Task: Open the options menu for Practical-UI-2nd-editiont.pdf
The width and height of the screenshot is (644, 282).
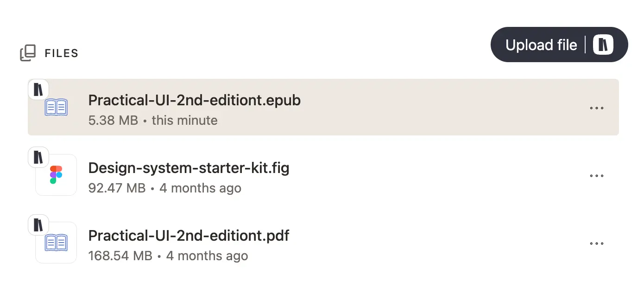Action: pos(597,243)
